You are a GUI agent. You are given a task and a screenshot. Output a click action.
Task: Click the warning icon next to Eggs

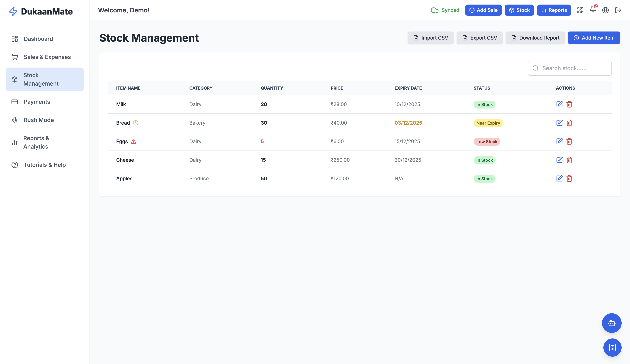[134, 141]
